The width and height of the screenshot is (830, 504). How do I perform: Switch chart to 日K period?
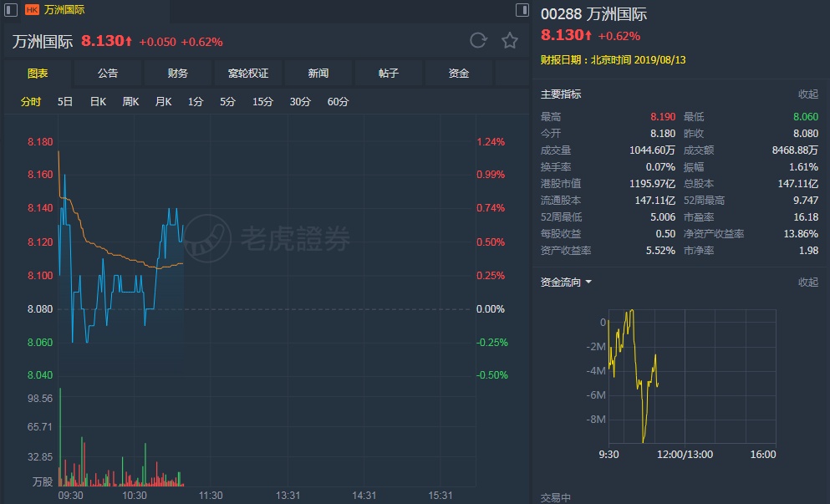[x=98, y=102]
